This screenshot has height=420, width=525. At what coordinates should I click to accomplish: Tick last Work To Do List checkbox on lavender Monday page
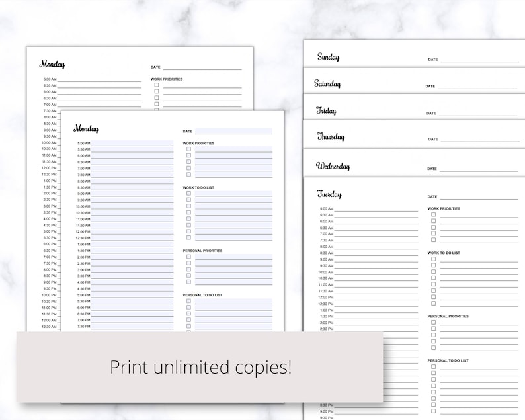click(x=189, y=238)
